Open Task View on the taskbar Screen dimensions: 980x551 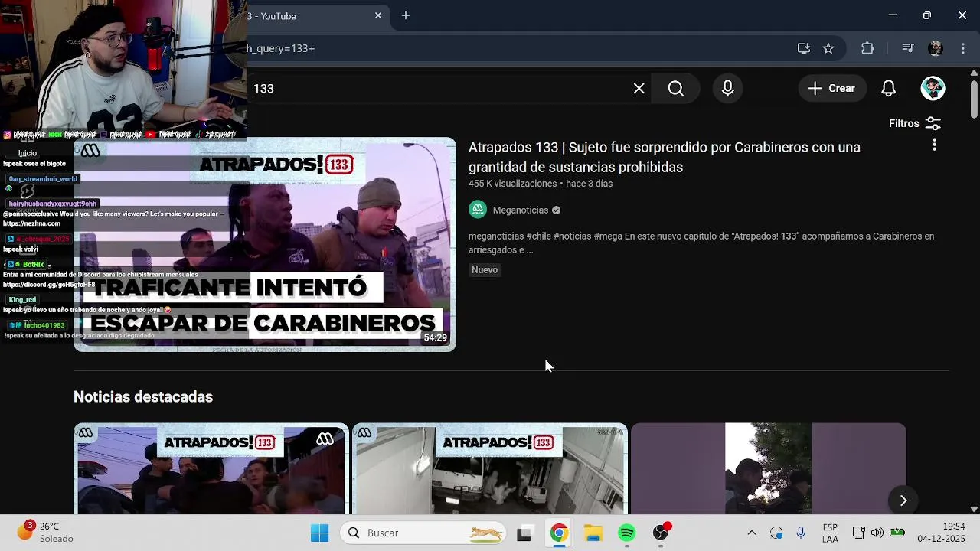point(524,533)
